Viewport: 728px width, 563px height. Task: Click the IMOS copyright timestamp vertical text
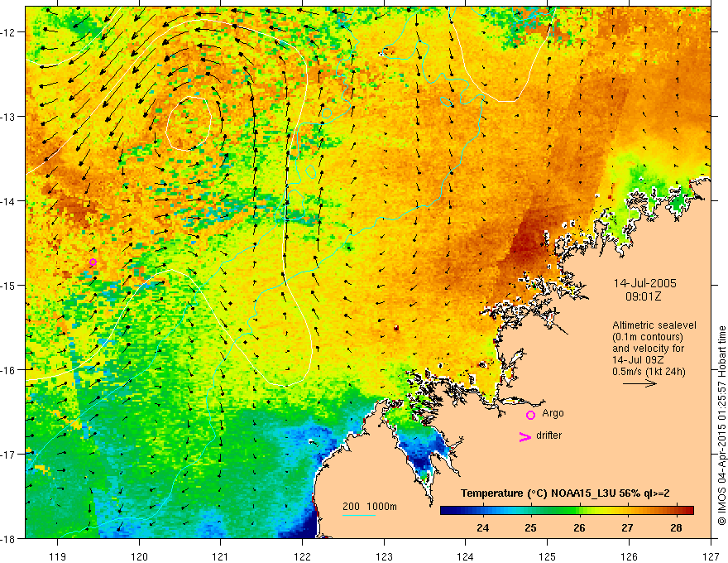point(721,426)
